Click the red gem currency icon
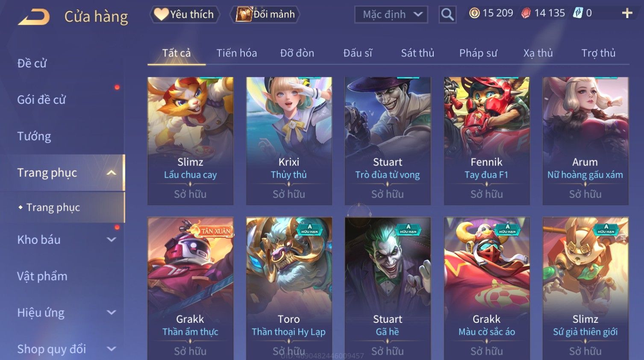 click(x=526, y=13)
